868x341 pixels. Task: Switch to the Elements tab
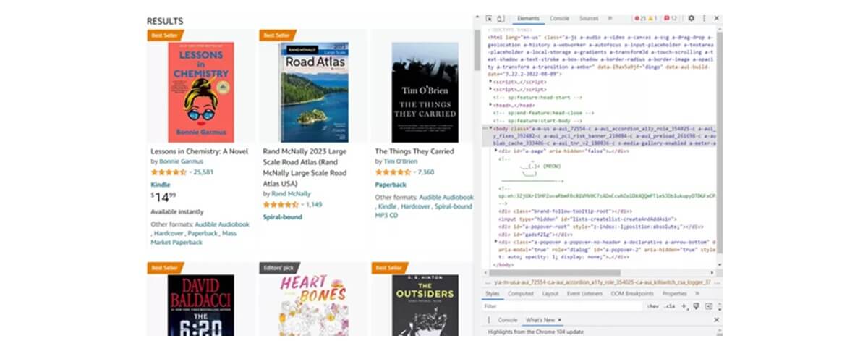529,18
